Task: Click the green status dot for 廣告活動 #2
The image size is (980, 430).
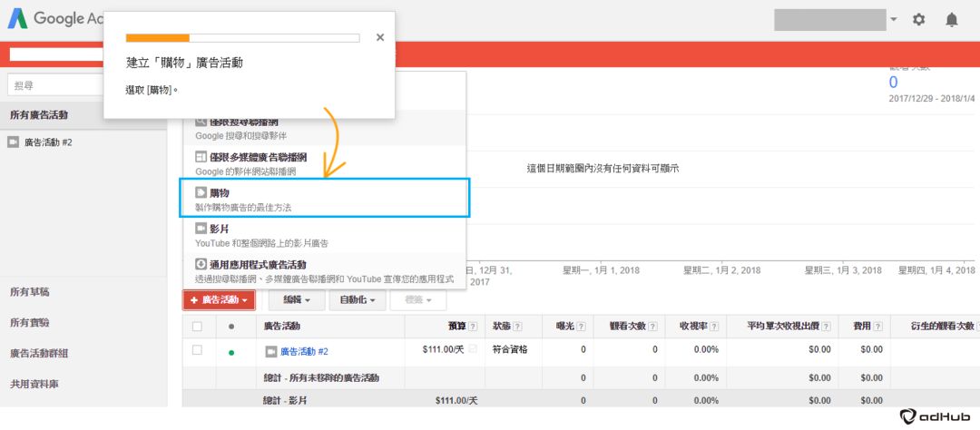Action: (x=231, y=353)
